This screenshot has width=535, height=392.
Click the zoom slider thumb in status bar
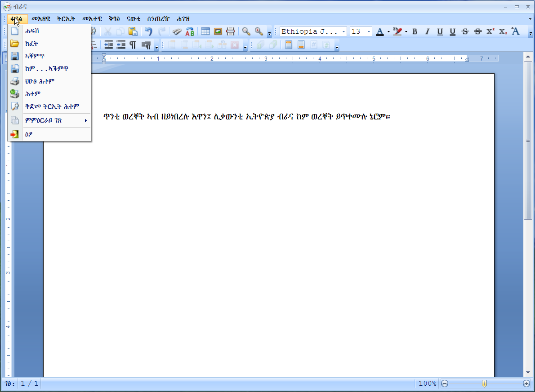[484, 383]
